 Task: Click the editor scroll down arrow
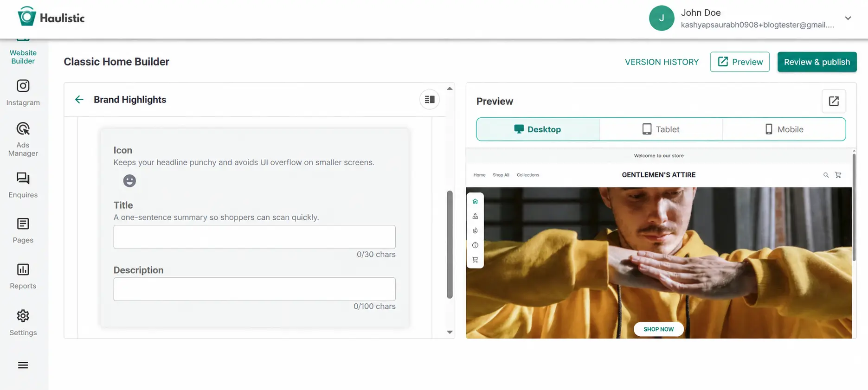pyautogui.click(x=450, y=332)
